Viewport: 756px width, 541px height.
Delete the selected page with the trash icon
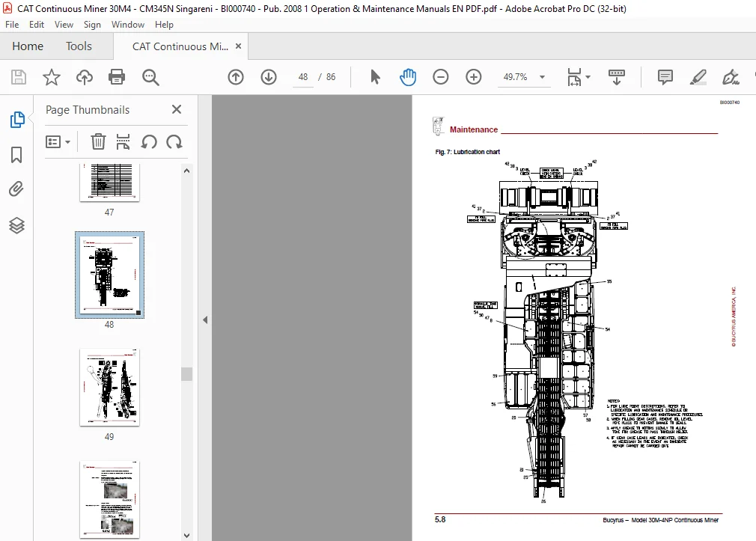tap(98, 141)
